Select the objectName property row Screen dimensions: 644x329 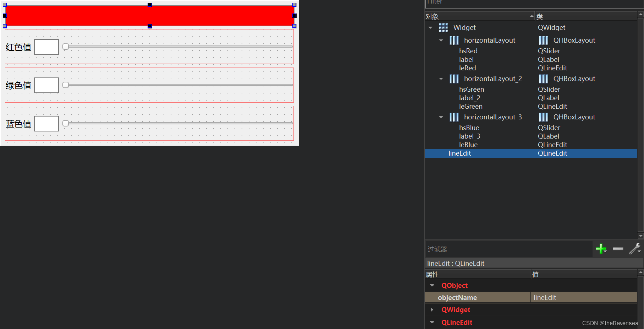tap(531, 298)
